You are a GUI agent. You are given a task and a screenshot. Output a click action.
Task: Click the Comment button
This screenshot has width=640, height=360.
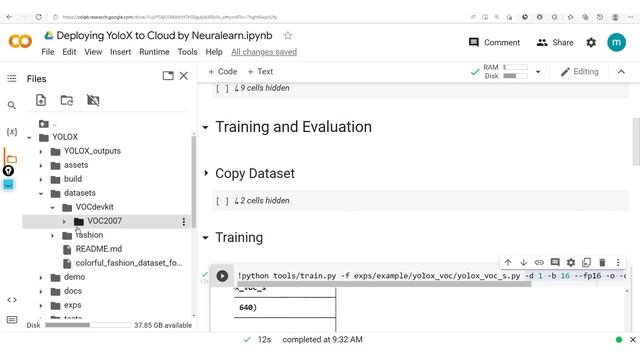494,42
